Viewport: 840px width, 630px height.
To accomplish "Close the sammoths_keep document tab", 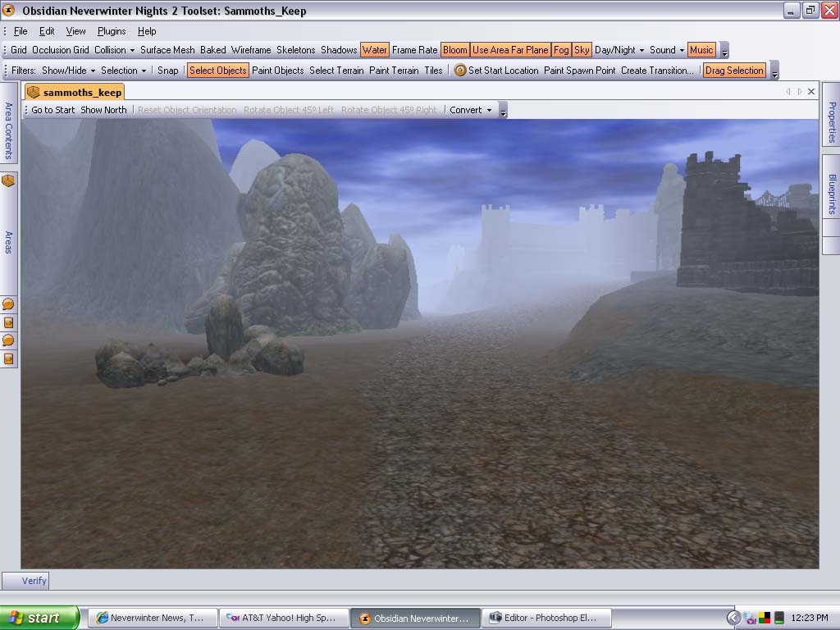I will pyautogui.click(x=811, y=92).
